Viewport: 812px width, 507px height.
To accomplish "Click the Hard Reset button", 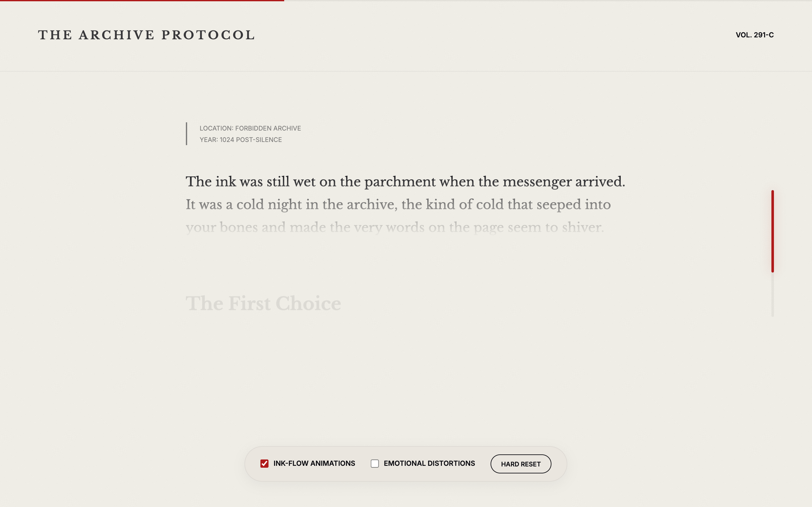I will click(x=520, y=464).
